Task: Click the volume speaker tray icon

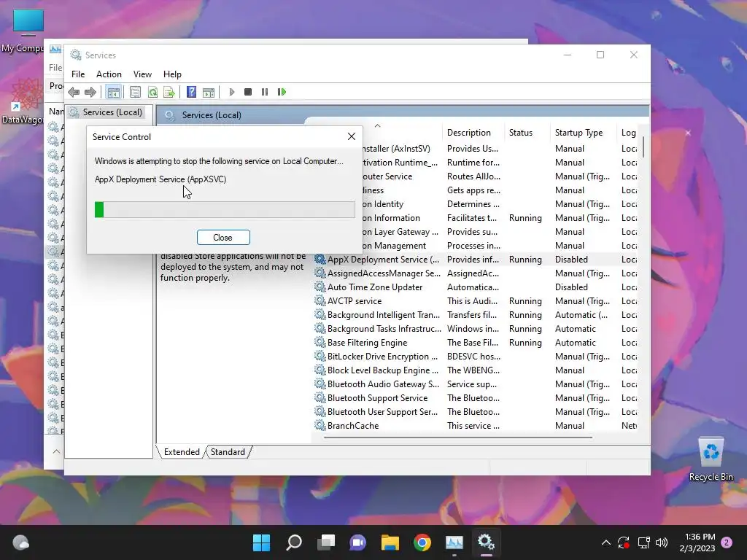Action: tap(661, 542)
